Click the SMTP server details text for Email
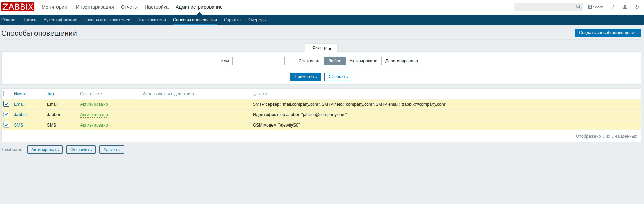 tap(350, 104)
